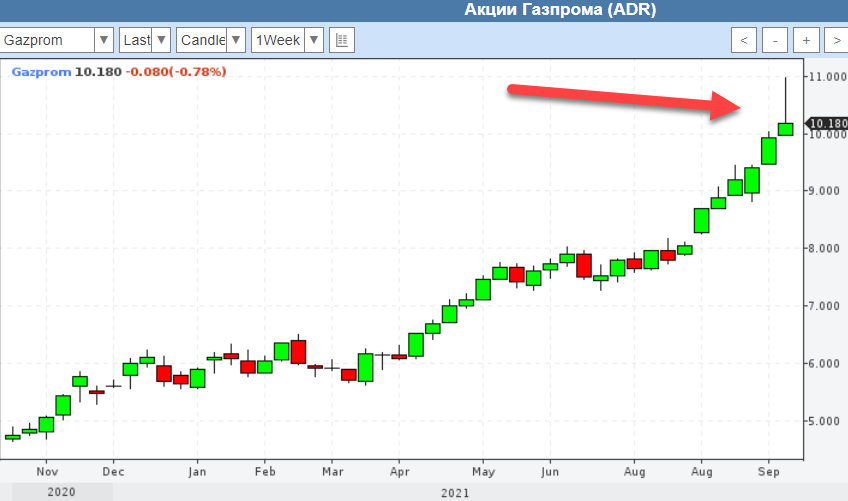
Task: Select the 2021 year segment on timeline
Action: point(455,492)
